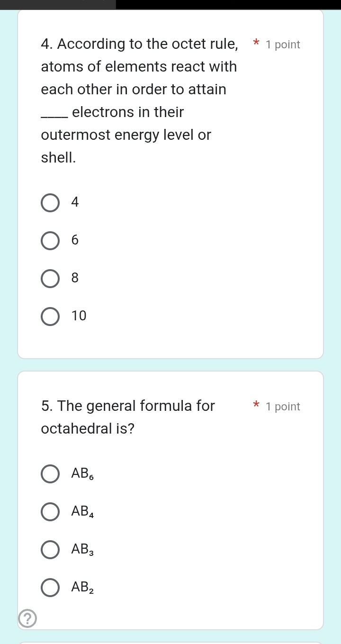Viewport: 341px width, 644px height.
Task: Choose AB3 for the octahedral question
Action: tap(50, 549)
